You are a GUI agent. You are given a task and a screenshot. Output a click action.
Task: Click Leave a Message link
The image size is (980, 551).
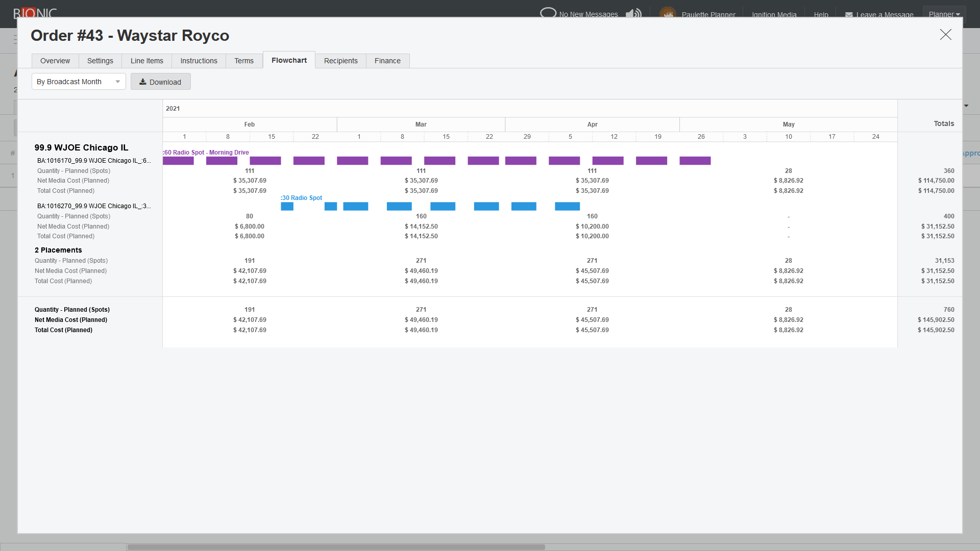click(x=885, y=14)
